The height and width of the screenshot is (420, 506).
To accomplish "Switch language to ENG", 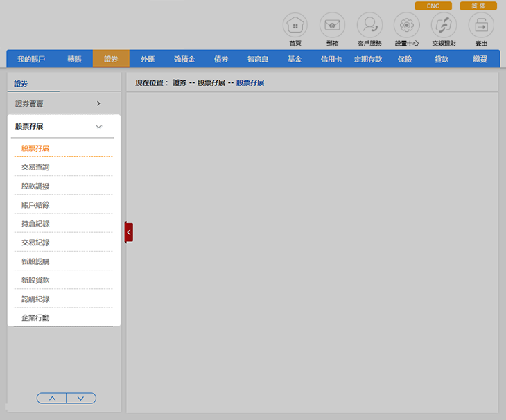I will (x=433, y=6).
